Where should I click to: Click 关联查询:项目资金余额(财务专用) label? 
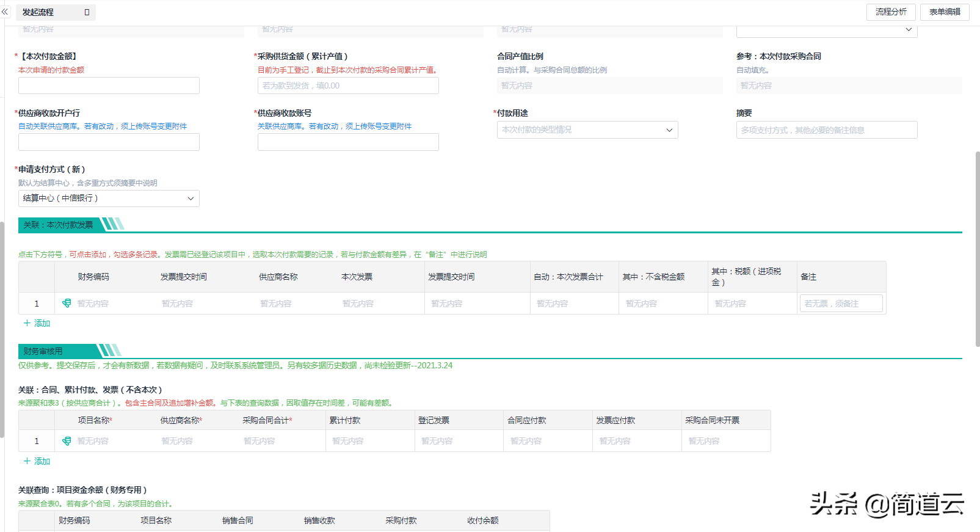click(82, 490)
